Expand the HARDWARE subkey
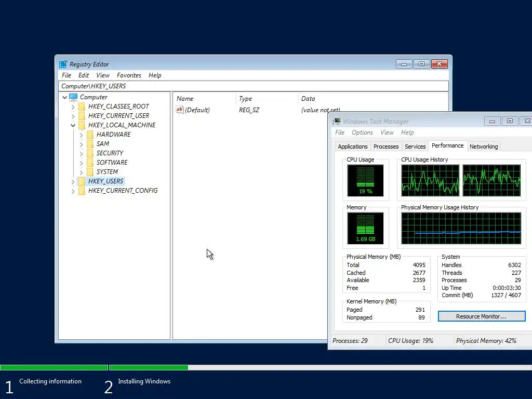 81,135
